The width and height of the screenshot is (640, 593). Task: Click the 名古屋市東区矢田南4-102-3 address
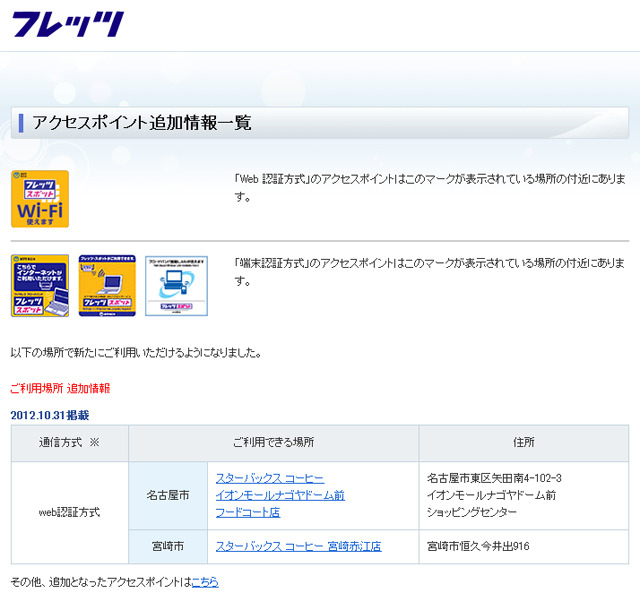(x=494, y=478)
